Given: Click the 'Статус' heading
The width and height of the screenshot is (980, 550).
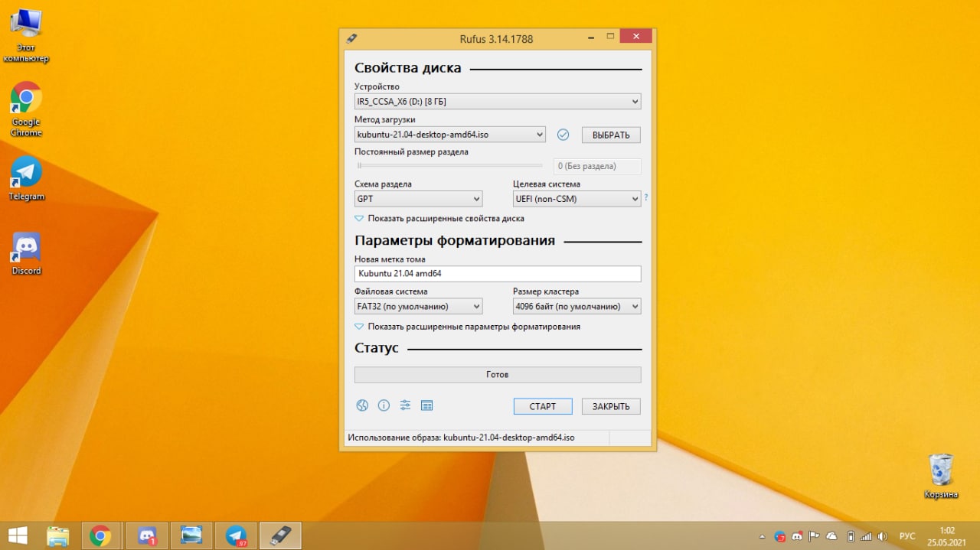Looking at the screenshot, I should (377, 348).
